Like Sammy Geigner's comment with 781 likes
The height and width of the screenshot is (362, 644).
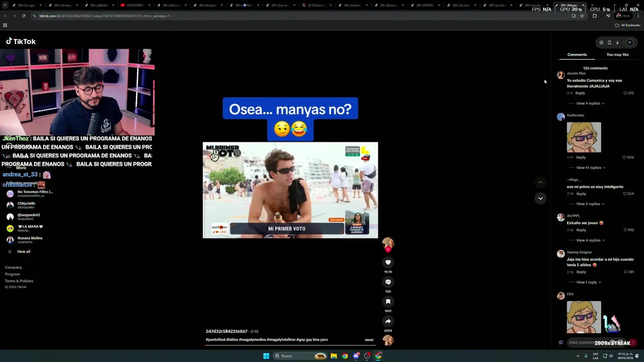(625, 272)
